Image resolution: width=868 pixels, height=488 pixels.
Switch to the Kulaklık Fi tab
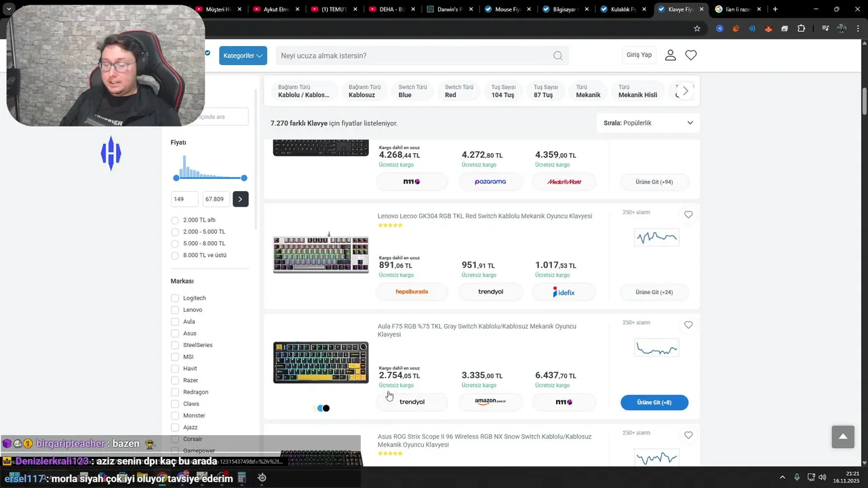624,9
